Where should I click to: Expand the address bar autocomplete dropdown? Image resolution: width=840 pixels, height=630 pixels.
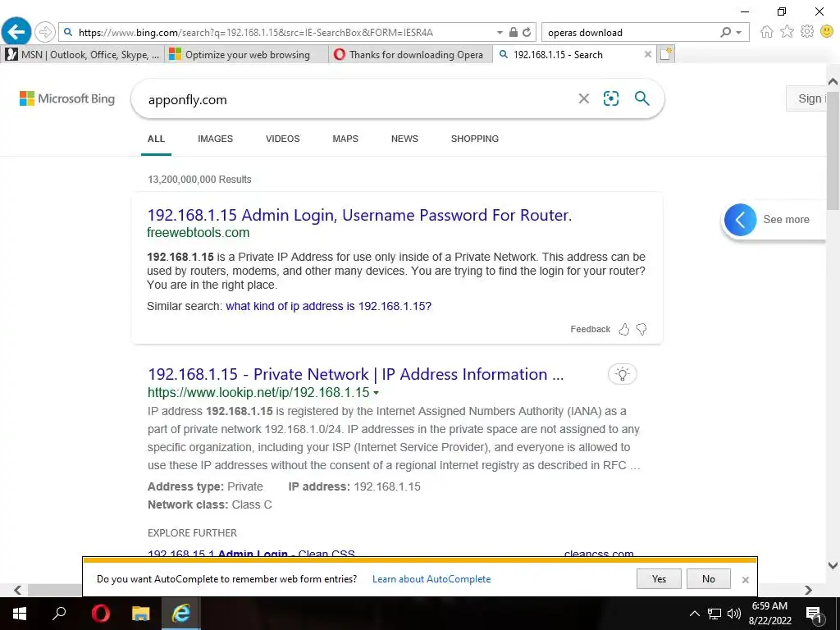[500, 32]
